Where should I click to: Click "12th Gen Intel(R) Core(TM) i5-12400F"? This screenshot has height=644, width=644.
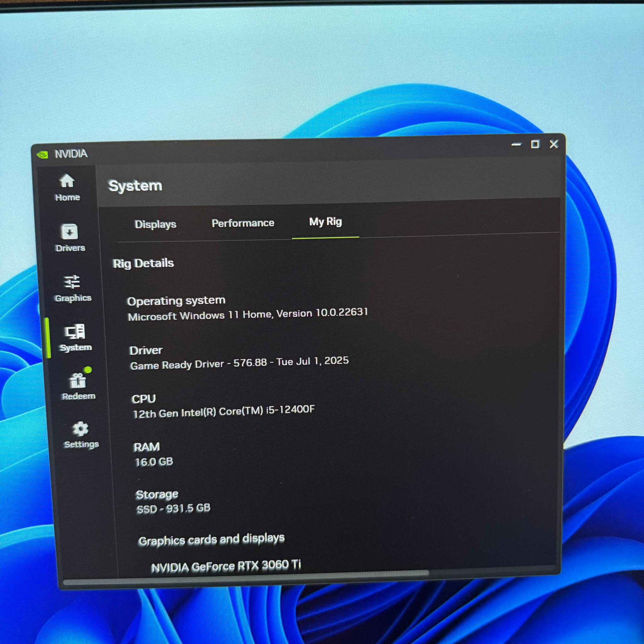coord(224,412)
